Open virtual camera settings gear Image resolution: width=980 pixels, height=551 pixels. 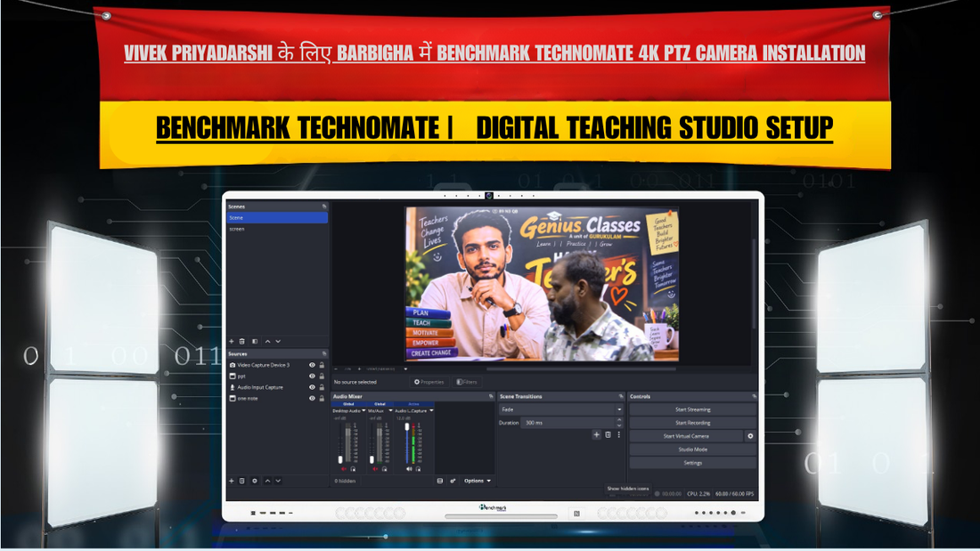point(750,436)
